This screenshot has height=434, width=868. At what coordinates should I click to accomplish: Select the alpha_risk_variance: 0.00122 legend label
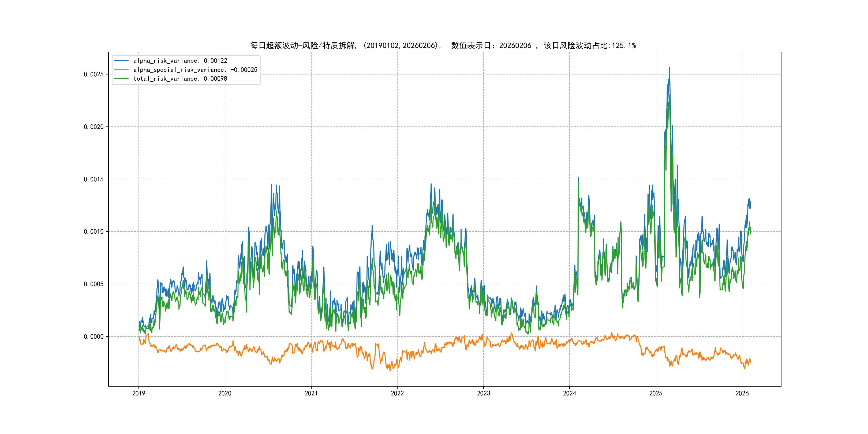[x=180, y=61]
